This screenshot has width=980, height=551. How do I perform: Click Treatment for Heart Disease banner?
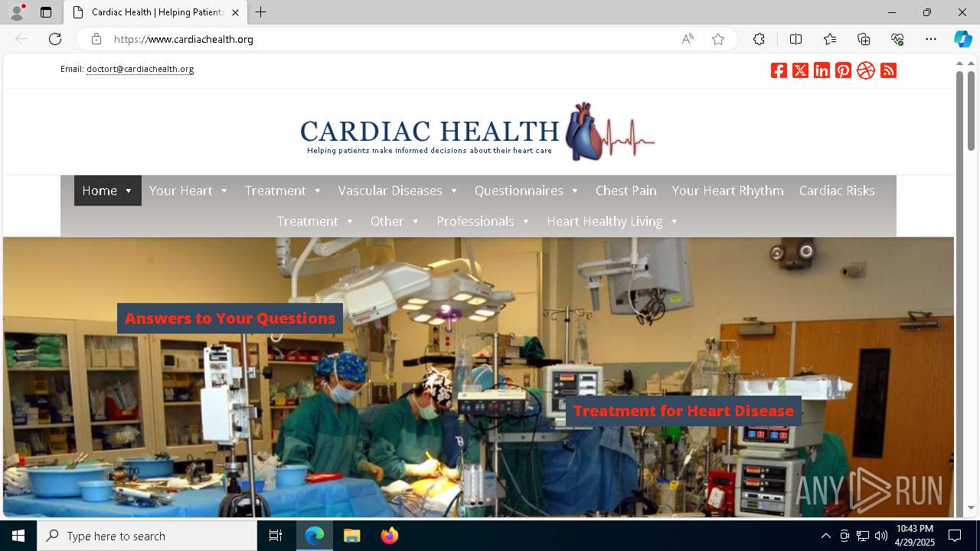click(684, 411)
